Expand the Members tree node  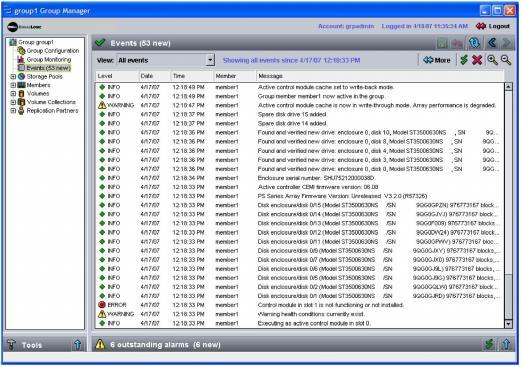13,85
